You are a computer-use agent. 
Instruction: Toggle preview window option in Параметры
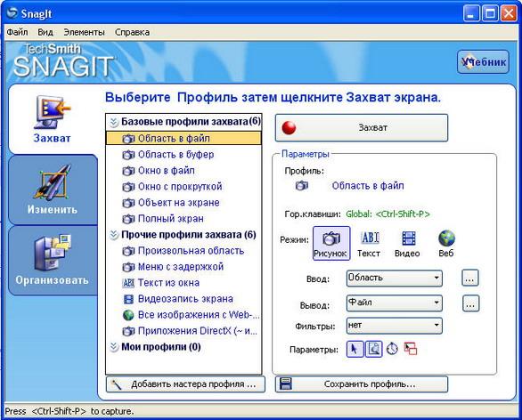click(x=374, y=349)
